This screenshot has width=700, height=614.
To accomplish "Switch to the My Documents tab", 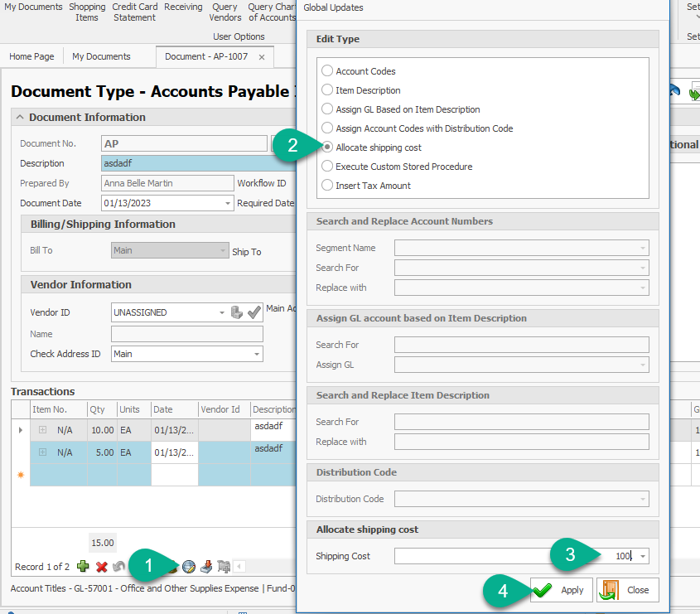I will (101, 57).
